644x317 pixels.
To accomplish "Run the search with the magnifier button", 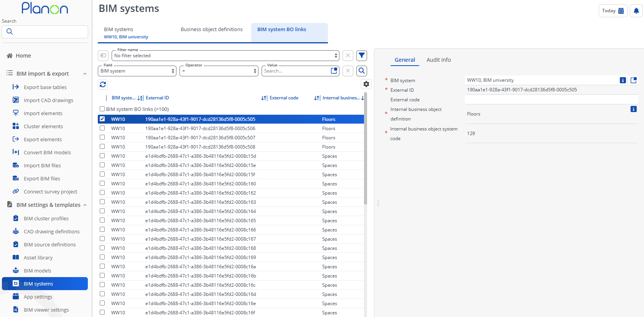I will (x=362, y=71).
